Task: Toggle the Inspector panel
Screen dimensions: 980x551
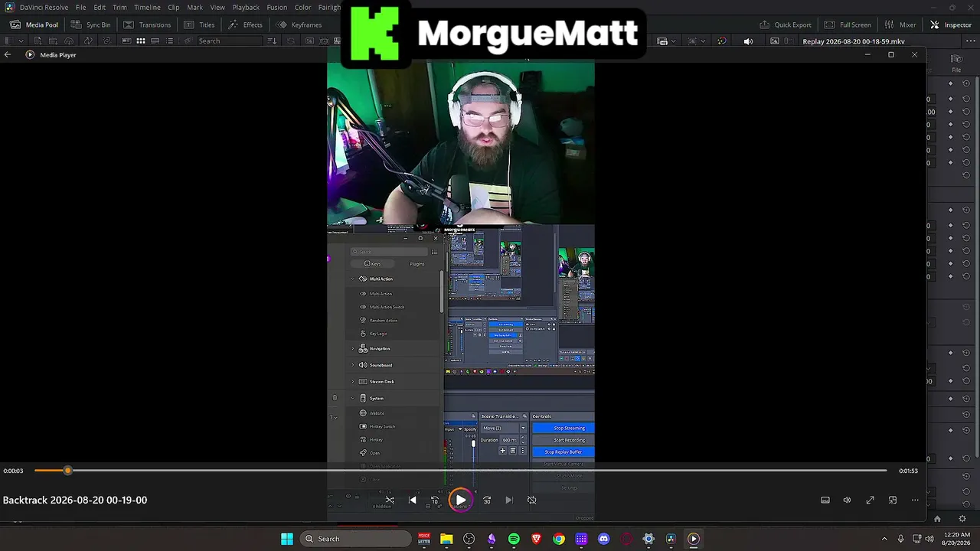Action: tap(950, 24)
